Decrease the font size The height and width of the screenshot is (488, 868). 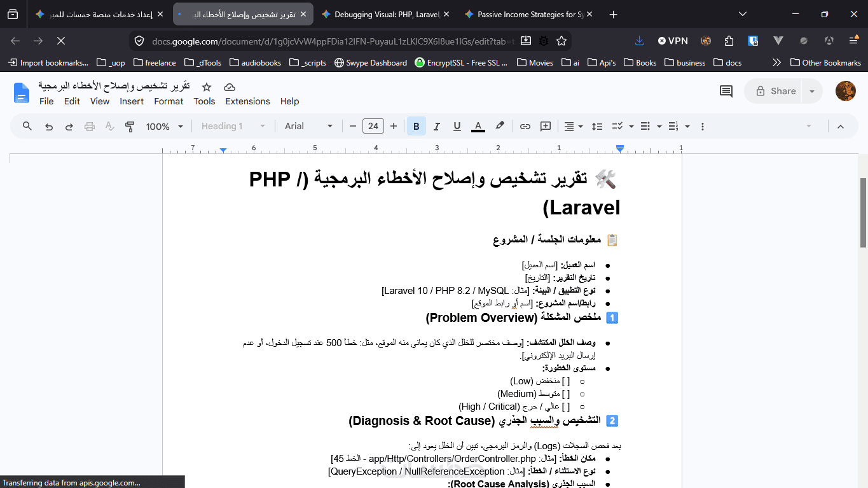pyautogui.click(x=353, y=127)
